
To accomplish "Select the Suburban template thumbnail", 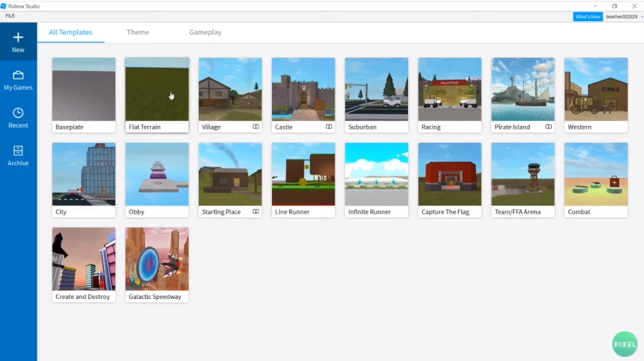I will (x=377, y=89).
